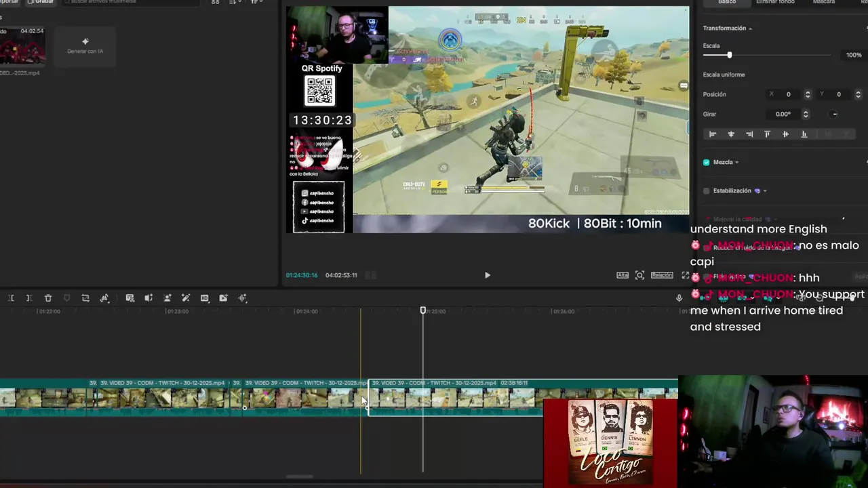The width and height of the screenshot is (868, 488).
Task: Click the 01:23:00 mark on timeline ruler
Action: point(177,312)
